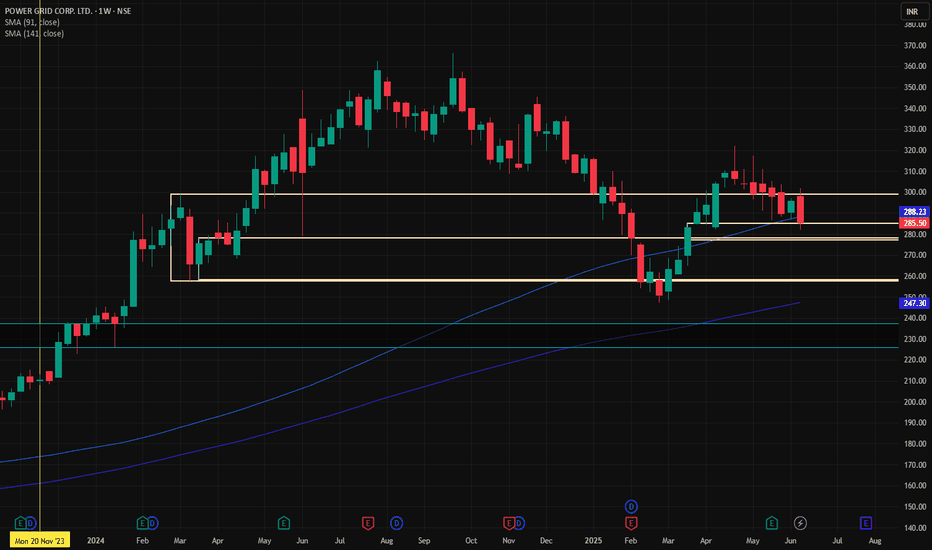
Task: Open the INR currency selector
Action: tap(912, 11)
